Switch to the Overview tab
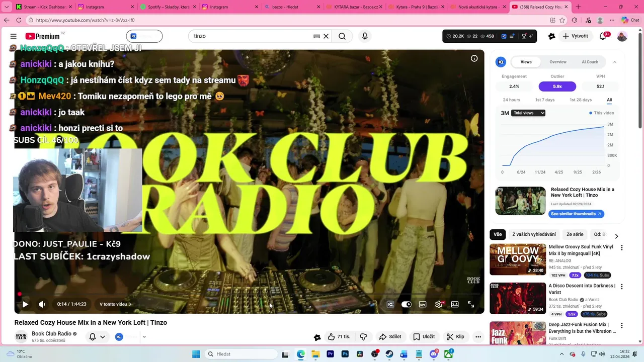644x362 pixels. tap(557, 62)
